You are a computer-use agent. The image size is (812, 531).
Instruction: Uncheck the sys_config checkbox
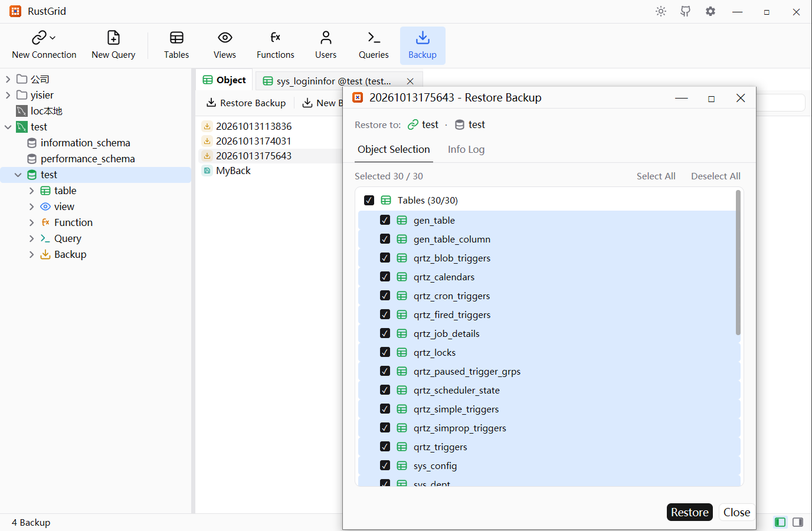[x=385, y=466]
